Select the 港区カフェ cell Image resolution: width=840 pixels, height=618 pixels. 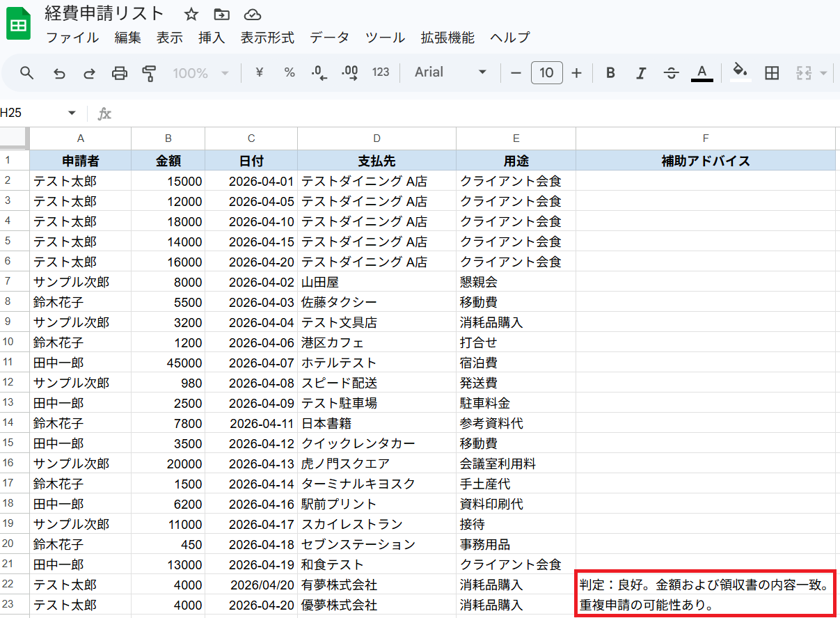click(377, 342)
